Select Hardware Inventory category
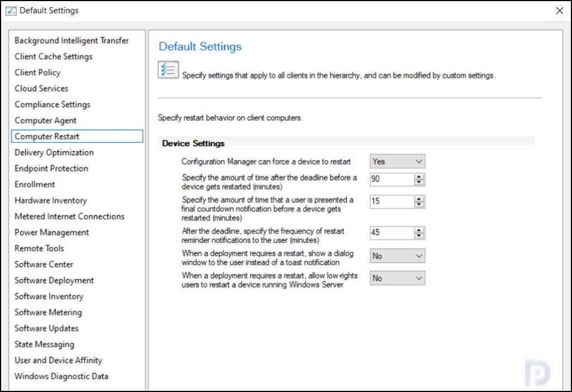This screenshot has height=392, width=572. click(x=51, y=200)
